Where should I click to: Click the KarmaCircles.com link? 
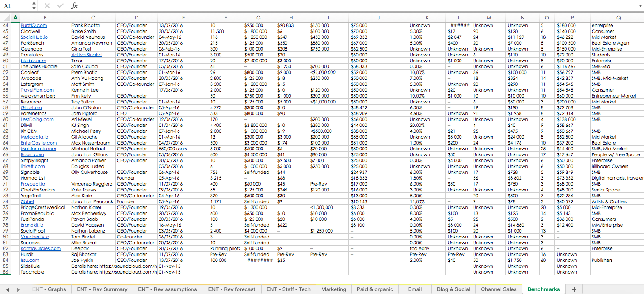tap(41, 249)
